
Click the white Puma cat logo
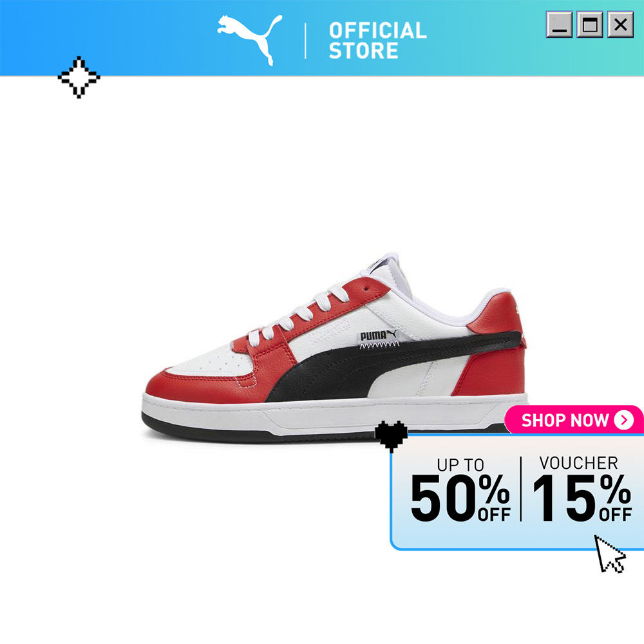250,39
